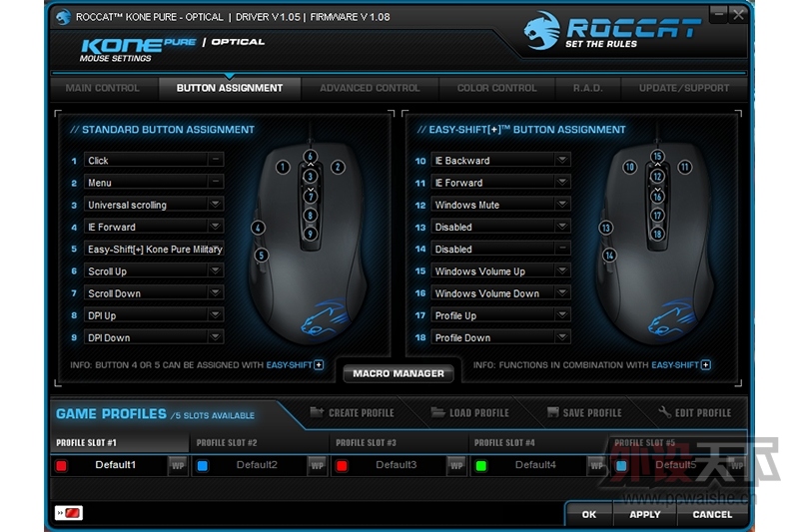The image size is (799, 532).
Task: Click mouse button marker 2 on standard diagram
Action: 338,167
